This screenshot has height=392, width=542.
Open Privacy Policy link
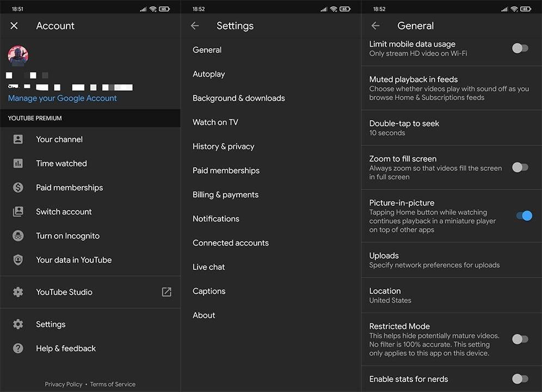pyautogui.click(x=64, y=384)
